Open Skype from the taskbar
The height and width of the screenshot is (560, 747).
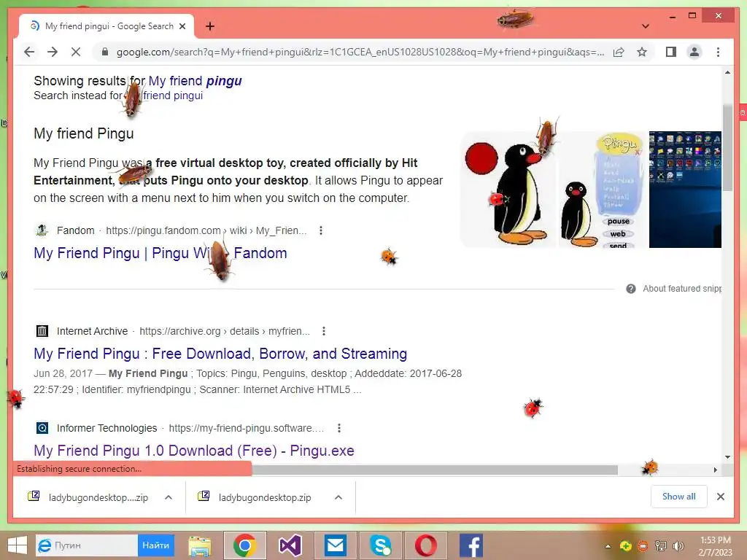click(x=381, y=545)
